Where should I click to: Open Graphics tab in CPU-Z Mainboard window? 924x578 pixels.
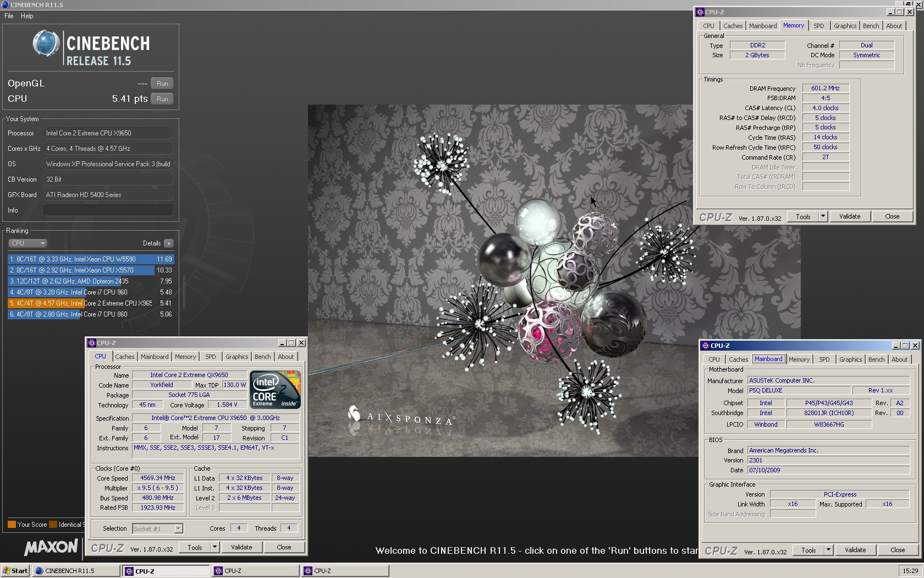coord(851,359)
